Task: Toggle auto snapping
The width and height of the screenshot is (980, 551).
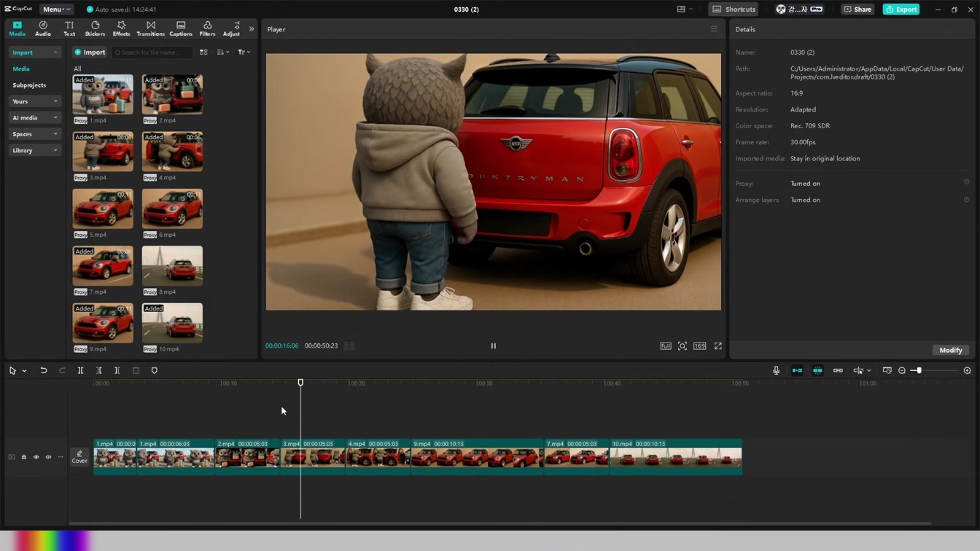Action: (817, 371)
